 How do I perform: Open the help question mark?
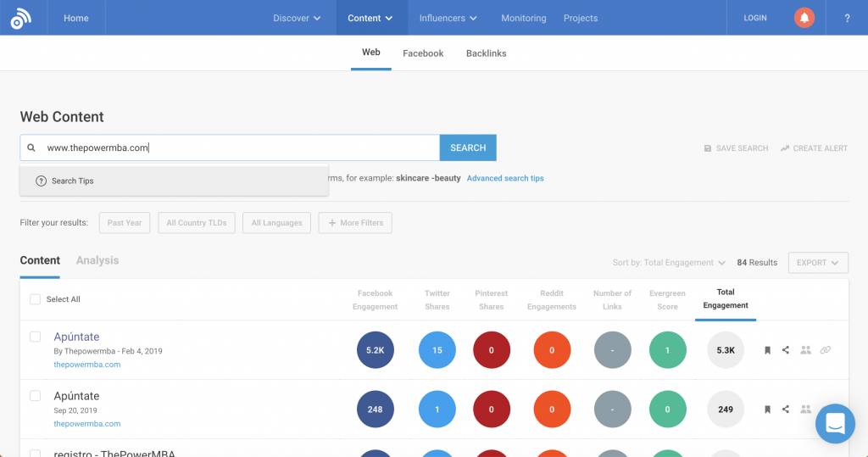(847, 19)
